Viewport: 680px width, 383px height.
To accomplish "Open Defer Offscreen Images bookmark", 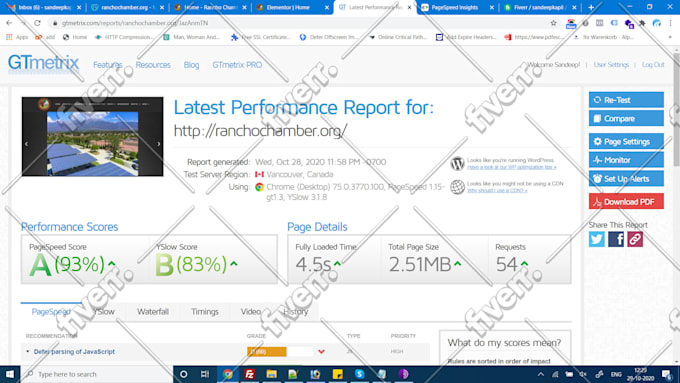I will click(329, 37).
